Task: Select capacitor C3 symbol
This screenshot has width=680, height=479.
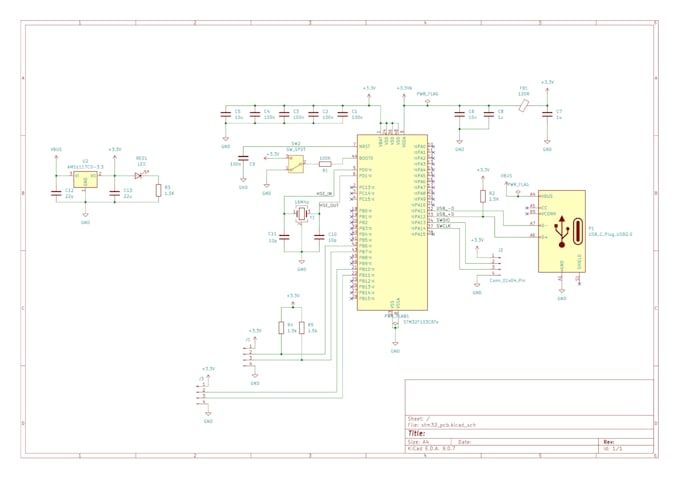Action: click(284, 114)
